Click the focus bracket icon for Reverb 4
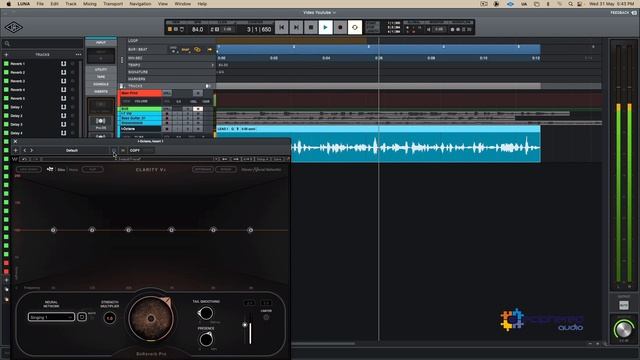Image resolution: width=640 pixels, height=360 pixels. [x=63, y=89]
